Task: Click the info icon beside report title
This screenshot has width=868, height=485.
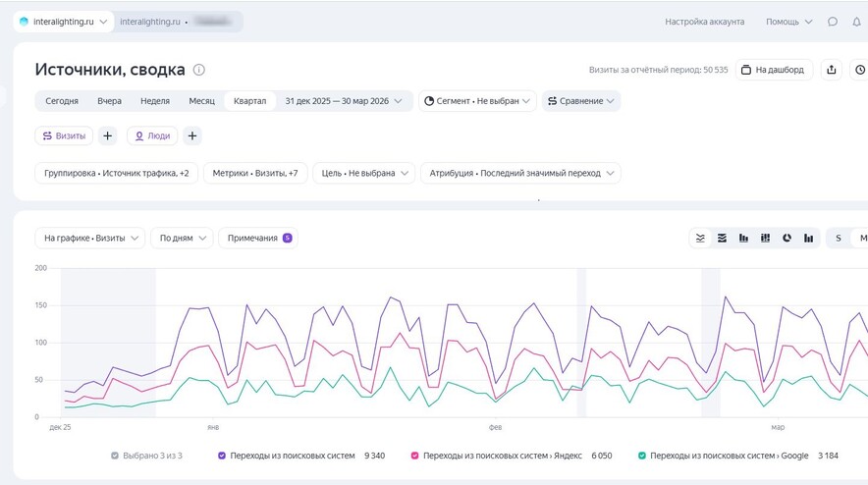Action: [198, 70]
